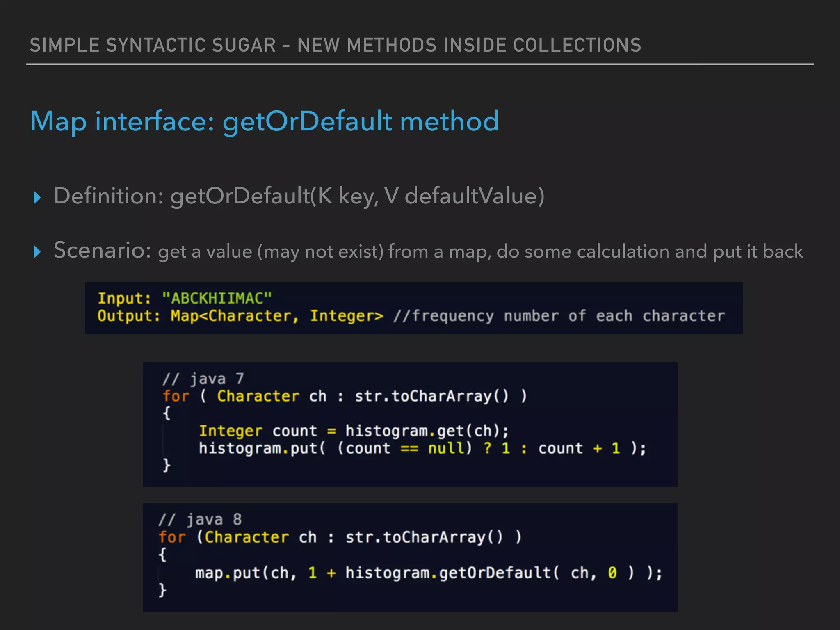Click the 'Scenario:' line about getting a value
840x630 pixels.
coord(428,251)
